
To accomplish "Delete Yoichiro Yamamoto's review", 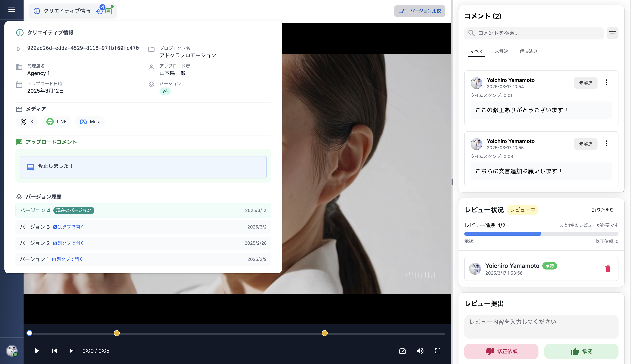I will (607, 269).
